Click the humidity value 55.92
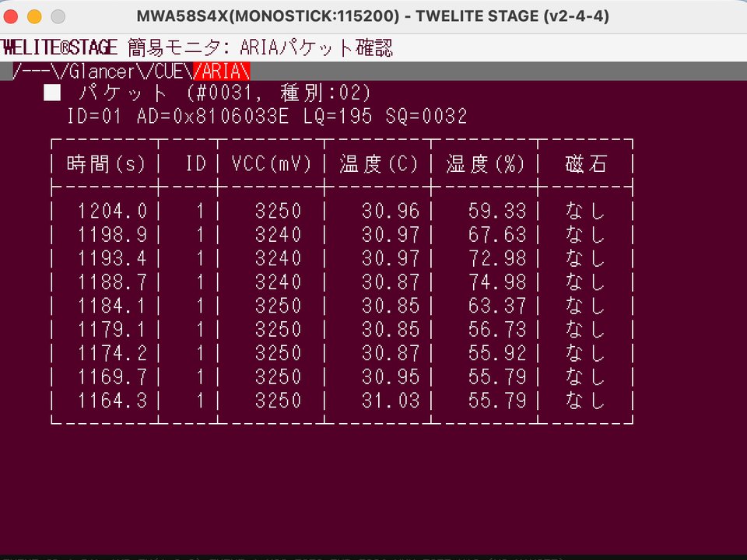 click(497, 353)
